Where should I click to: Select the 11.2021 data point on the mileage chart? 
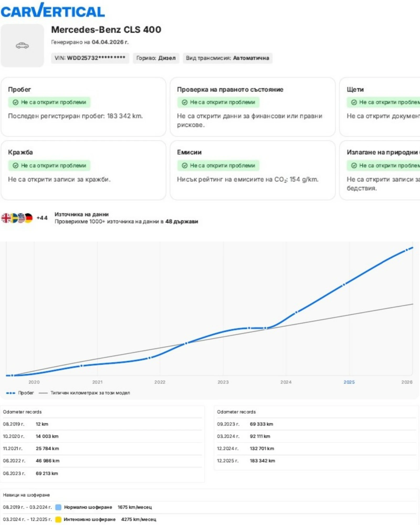[x=149, y=358]
